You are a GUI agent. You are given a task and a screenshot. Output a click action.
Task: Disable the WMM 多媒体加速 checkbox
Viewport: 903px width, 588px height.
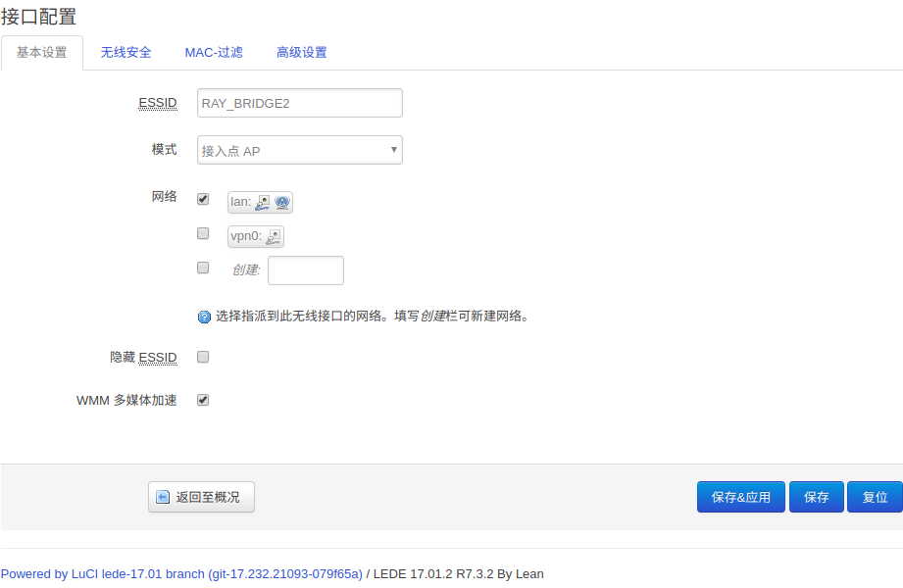[x=203, y=400]
